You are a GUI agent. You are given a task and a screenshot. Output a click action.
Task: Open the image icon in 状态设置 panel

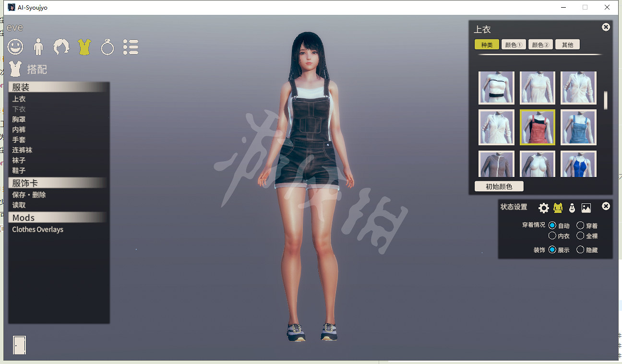pyautogui.click(x=586, y=208)
